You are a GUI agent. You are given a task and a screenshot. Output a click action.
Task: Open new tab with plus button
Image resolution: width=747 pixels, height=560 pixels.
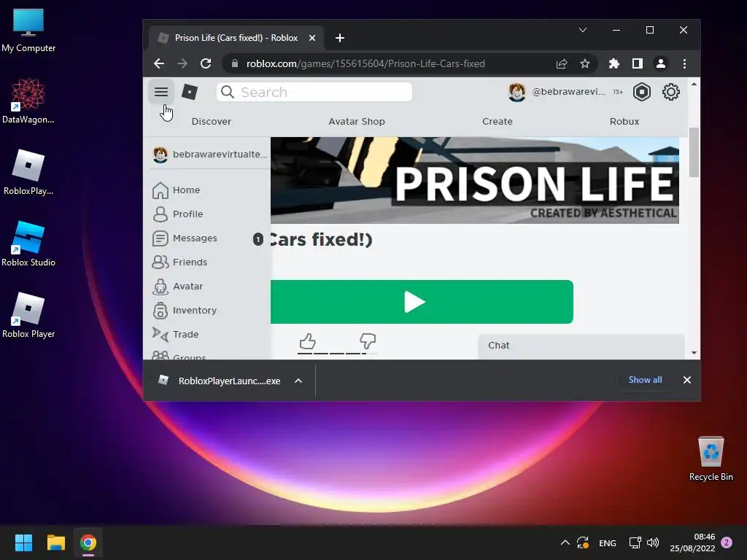point(340,38)
